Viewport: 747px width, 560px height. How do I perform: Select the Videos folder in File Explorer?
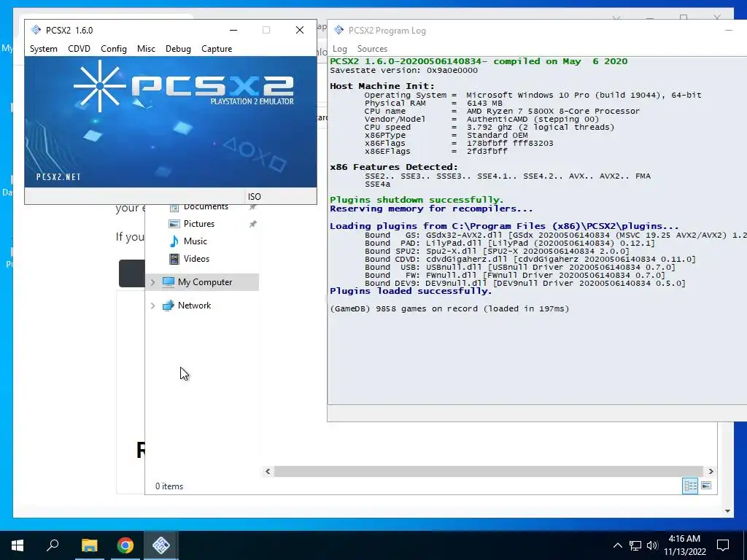coord(196,259)
